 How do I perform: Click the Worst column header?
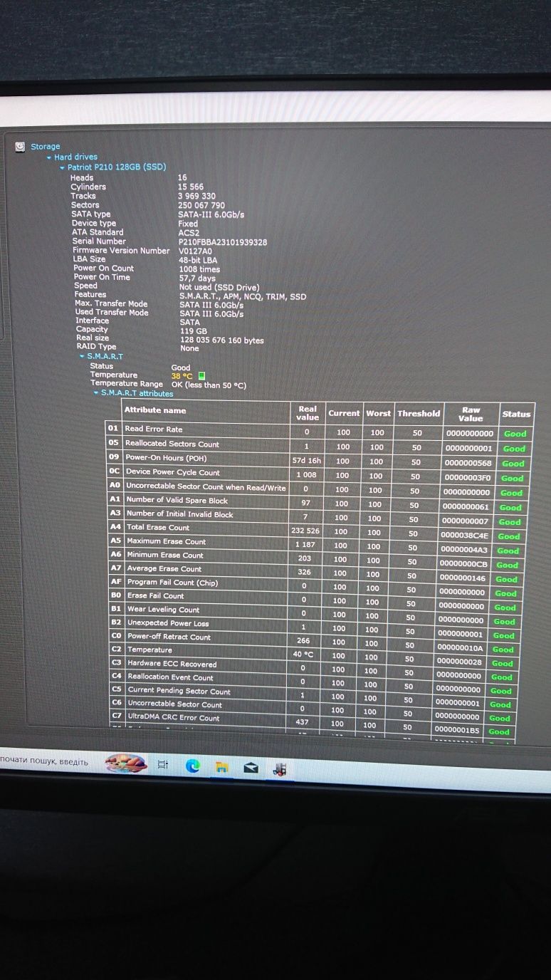pos(378,413)
